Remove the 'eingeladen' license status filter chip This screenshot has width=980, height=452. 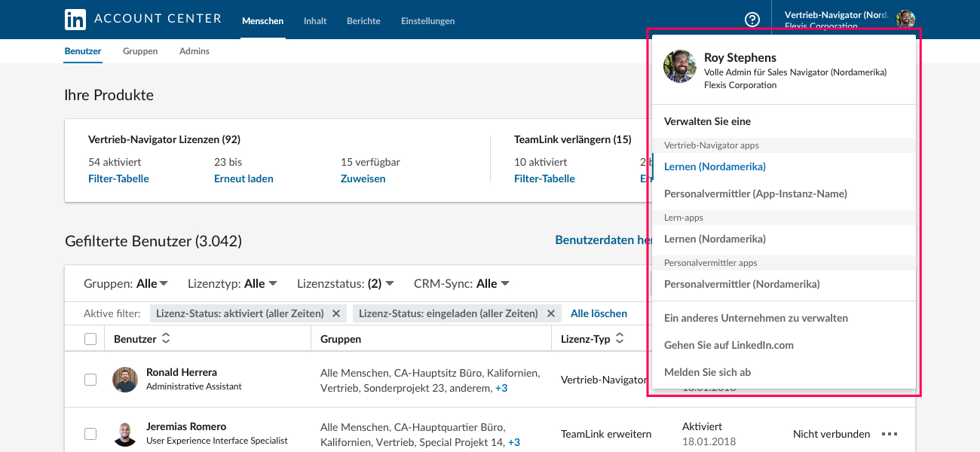pos(550,313)
